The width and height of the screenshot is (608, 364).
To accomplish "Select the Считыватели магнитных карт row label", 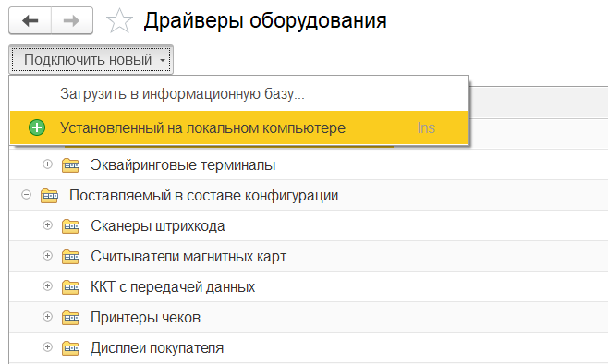I will (188, 257).
